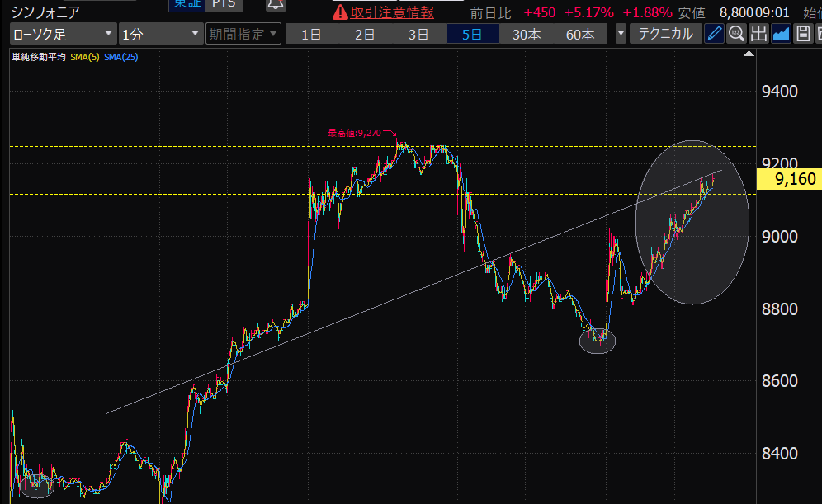Viewport: 822px width, 504px height.
Task: Select the 30本 display option
Action: [527, 34]
